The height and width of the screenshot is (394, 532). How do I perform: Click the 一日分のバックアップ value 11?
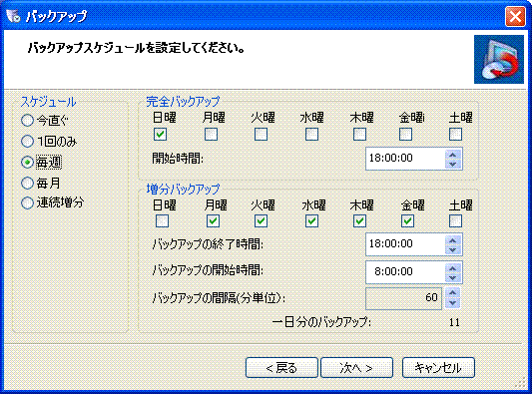click(454, 322)
